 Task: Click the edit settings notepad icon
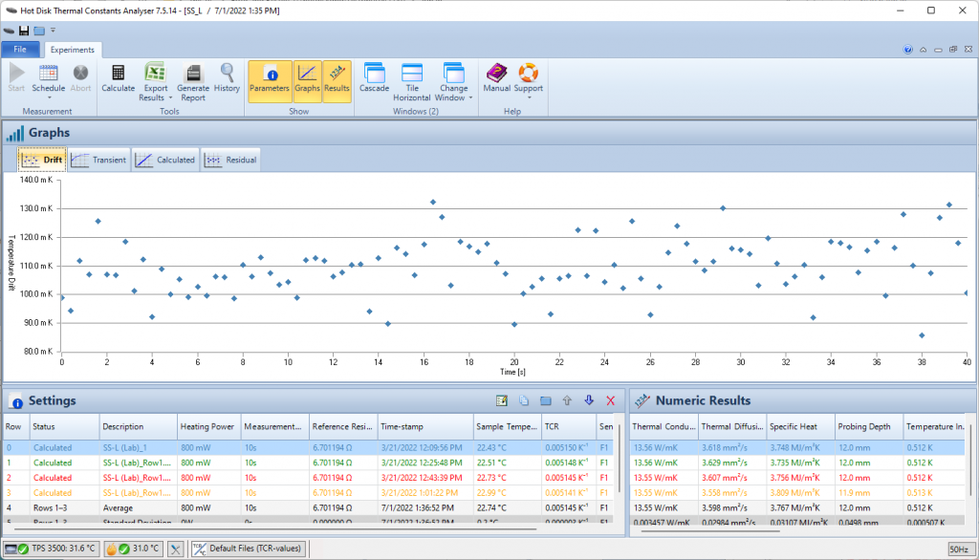(501, 400)
